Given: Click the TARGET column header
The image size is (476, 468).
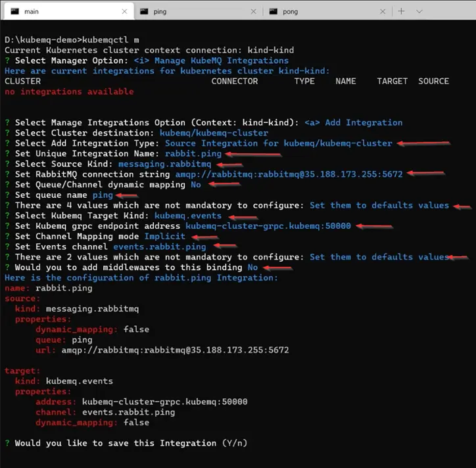Looking at the screenshot, I should tap(393, 81).
